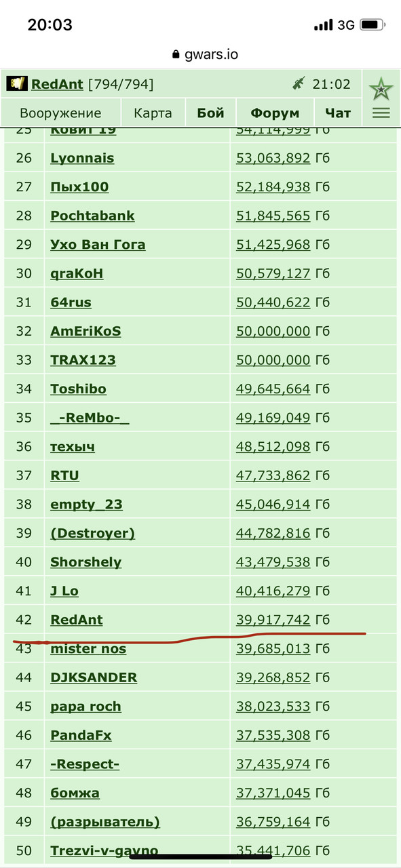Tap the 50,579,127 amount link
This screenshot has width=401, height=868.
[x=273, y=273]
